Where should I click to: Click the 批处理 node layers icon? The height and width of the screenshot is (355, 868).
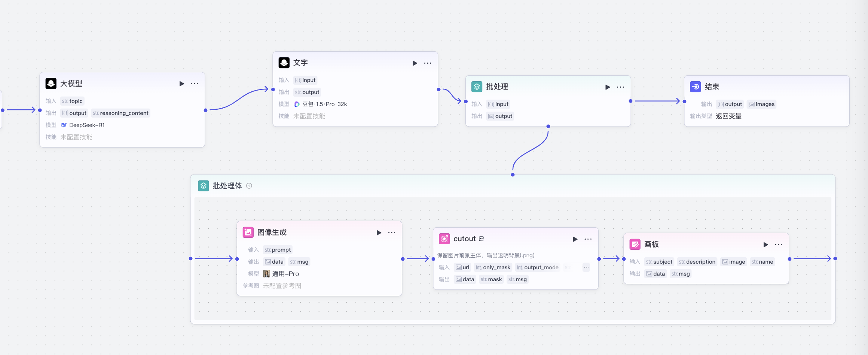pos(477,87)
